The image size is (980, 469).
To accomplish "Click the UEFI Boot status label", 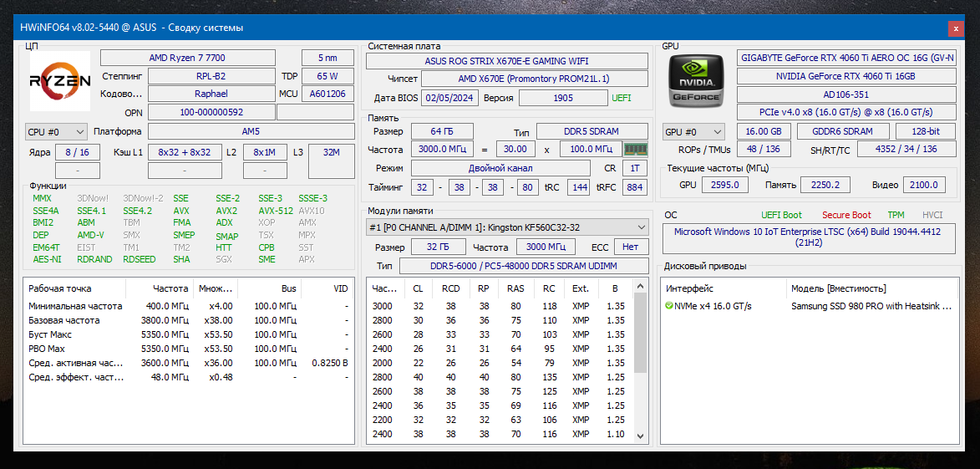I will click(x=781, y=215).
